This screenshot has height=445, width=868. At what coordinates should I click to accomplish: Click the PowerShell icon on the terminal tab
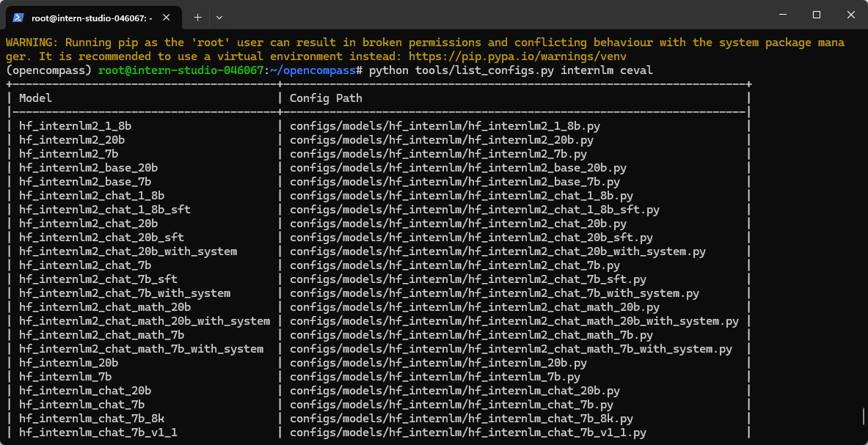[x=18, y=17]
